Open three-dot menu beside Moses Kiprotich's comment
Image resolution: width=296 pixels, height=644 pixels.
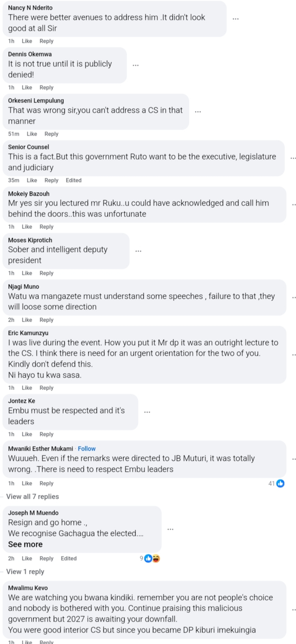pos(138,251)
